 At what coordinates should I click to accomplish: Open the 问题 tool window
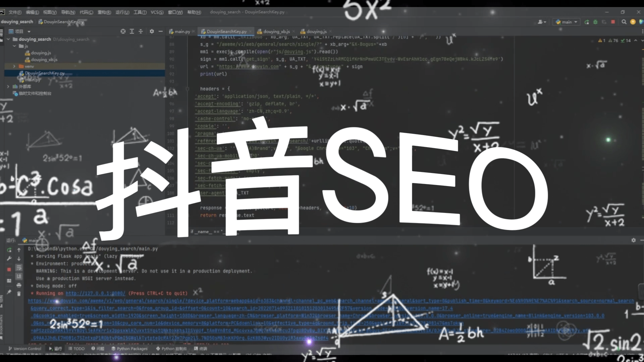pyautogui.click(x=98, y=349)
